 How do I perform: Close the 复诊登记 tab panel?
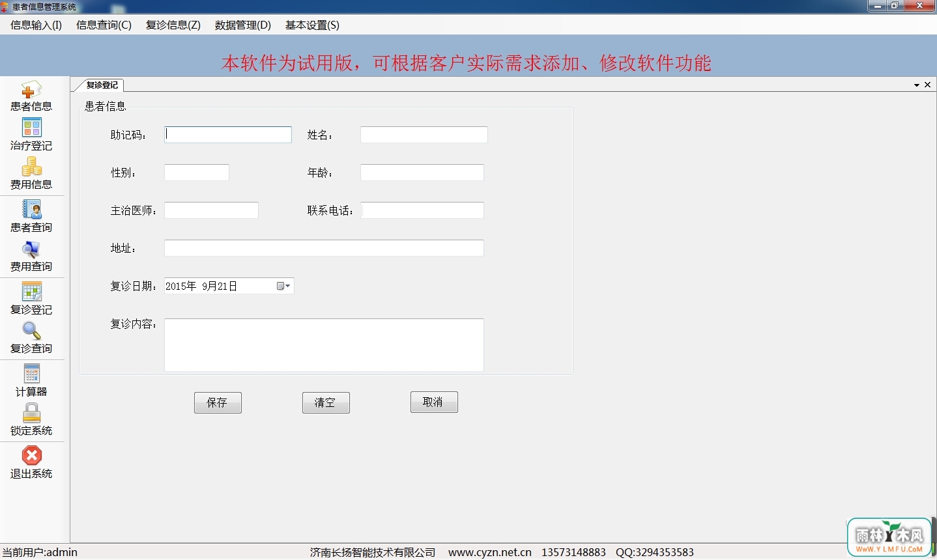click(928, 85)
